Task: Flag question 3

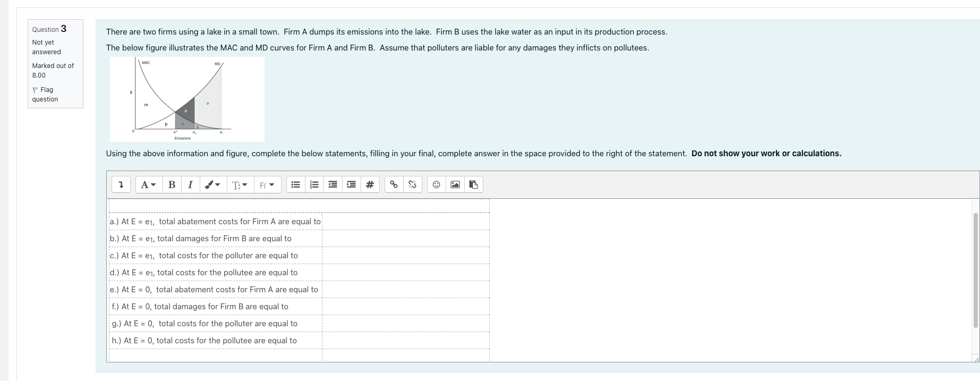Action: pos(45,95)
